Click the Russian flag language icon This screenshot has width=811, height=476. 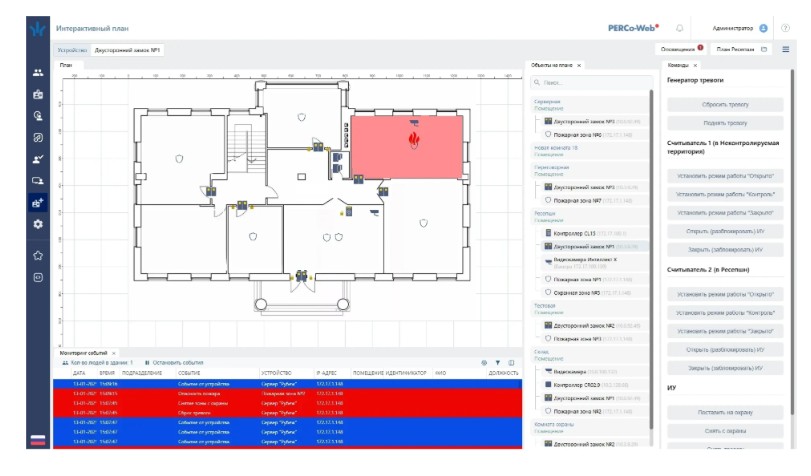(x=38, y=439)
